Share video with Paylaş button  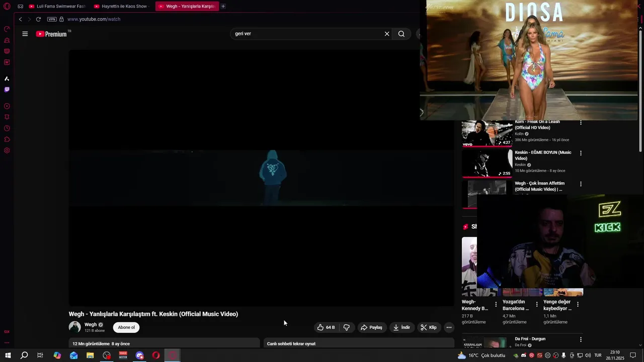coord(371,327)
